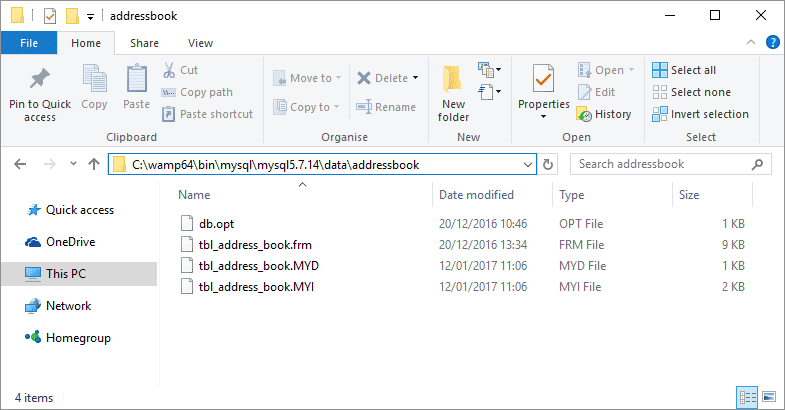
Task: Click the Pin to Quick access icon
Action: coord(40,80)
